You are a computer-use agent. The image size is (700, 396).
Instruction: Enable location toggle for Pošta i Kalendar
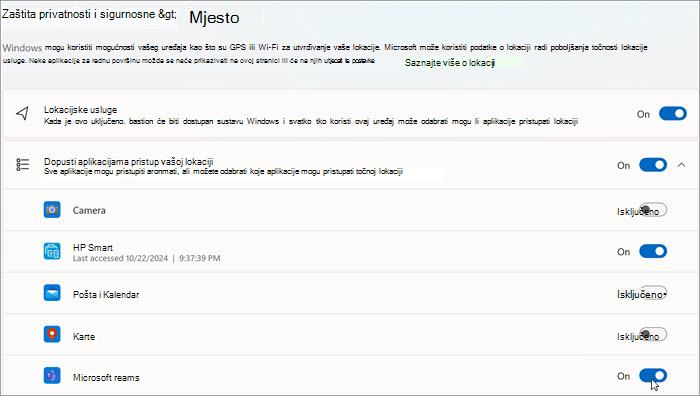tap(653, 293)
